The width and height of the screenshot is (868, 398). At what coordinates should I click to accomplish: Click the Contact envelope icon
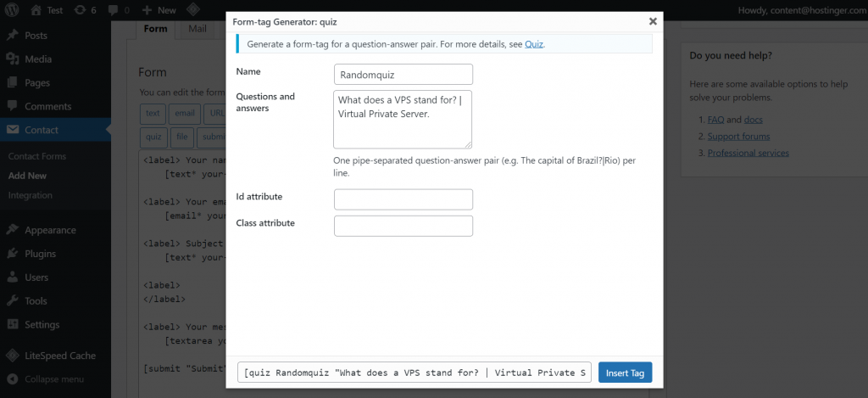[12, 130]
